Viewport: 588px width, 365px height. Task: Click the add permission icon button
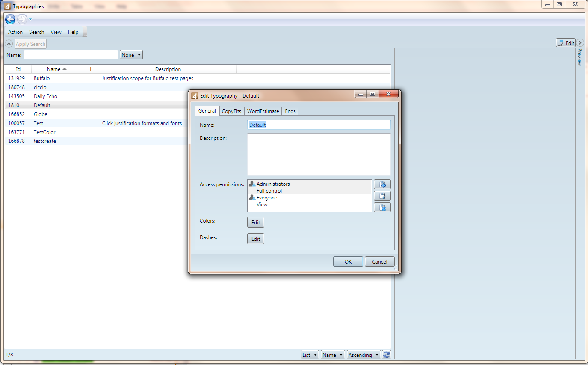tap(382, 185)
